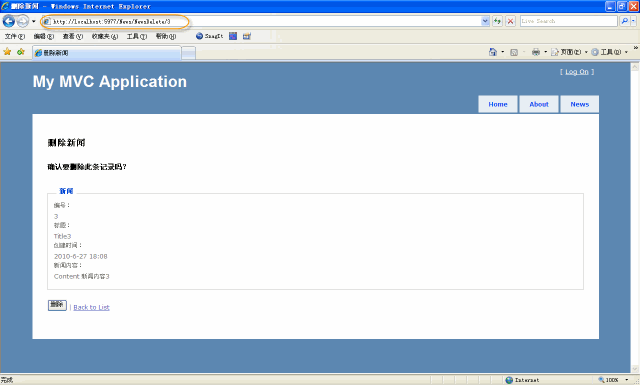Screen dimensions: 640x385
Task: Click the 删除 submit button
Action: tap(57, 305)
